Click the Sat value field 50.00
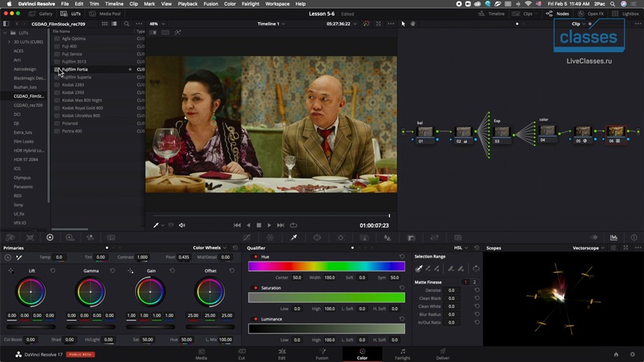Screen dimensions: 644x362 click(147, 340)
